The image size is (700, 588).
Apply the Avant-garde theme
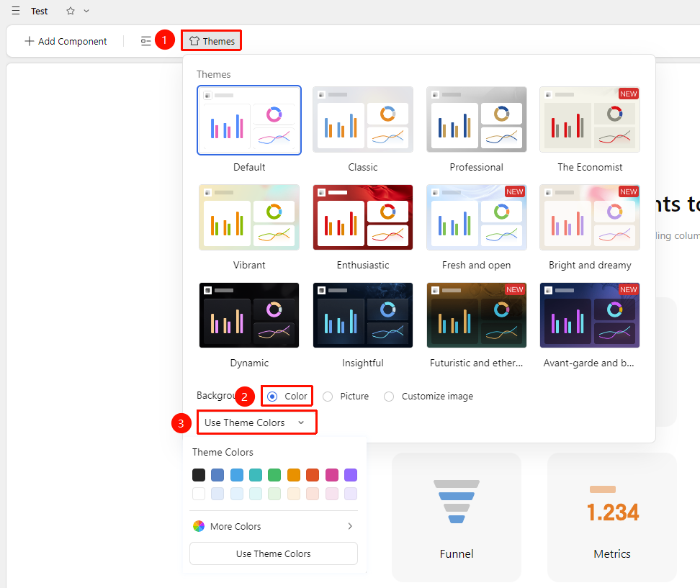[x=590, y=315]
